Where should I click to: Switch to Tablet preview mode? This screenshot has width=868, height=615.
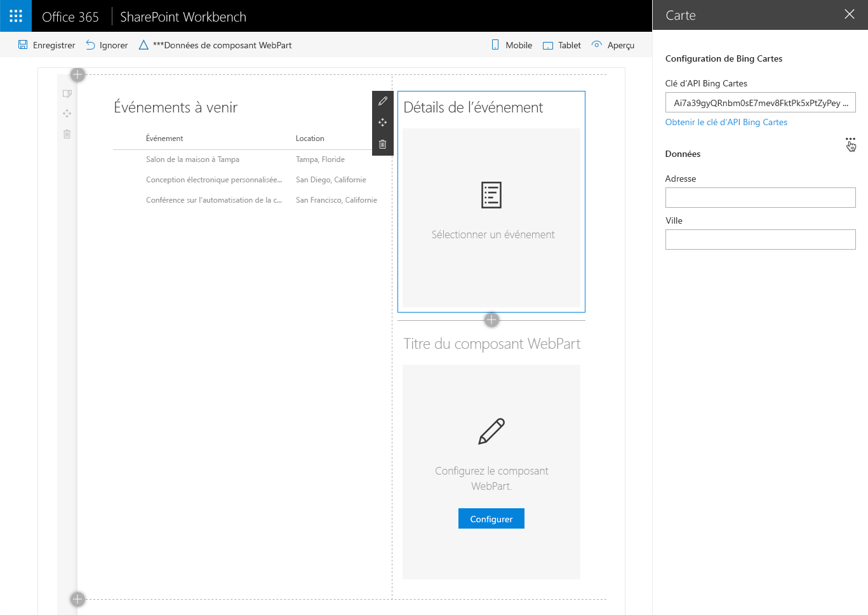(561, 45)
